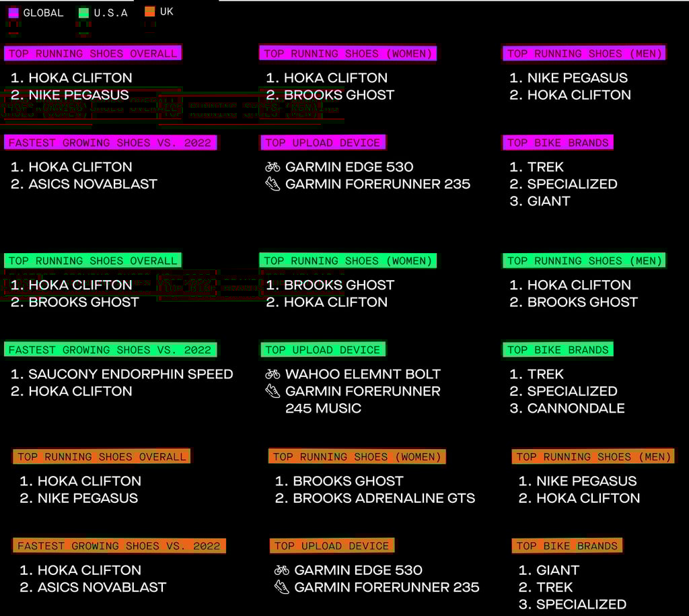Click the shoe icon in the UK Top Upload Device section
The width and height of the screenshot is (689, 616).
coord(282,587)
